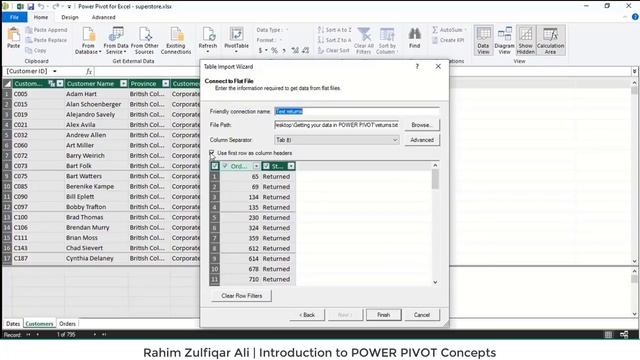Open Existing Connections
Screen dimensions: 640x360
click(176, 40)
